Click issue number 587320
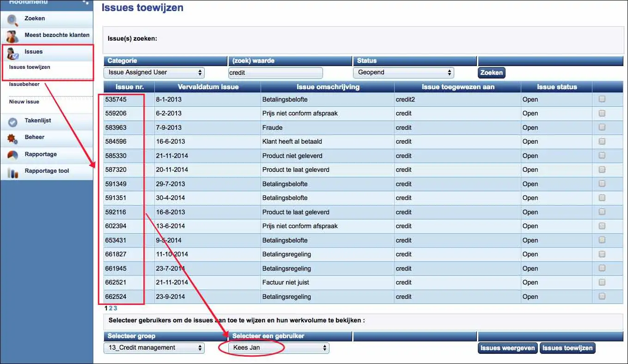The image size is (628, 364). (x=116, y=170)
